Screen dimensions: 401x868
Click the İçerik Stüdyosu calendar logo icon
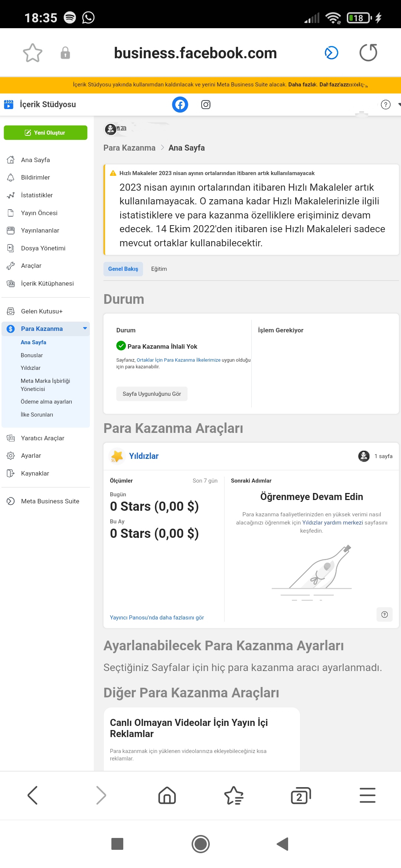(x=9, y=104)
